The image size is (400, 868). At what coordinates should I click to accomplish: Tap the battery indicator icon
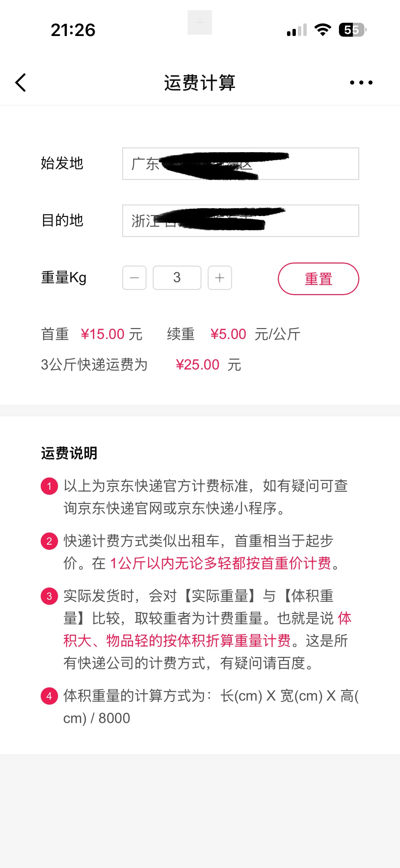(352, 30)
